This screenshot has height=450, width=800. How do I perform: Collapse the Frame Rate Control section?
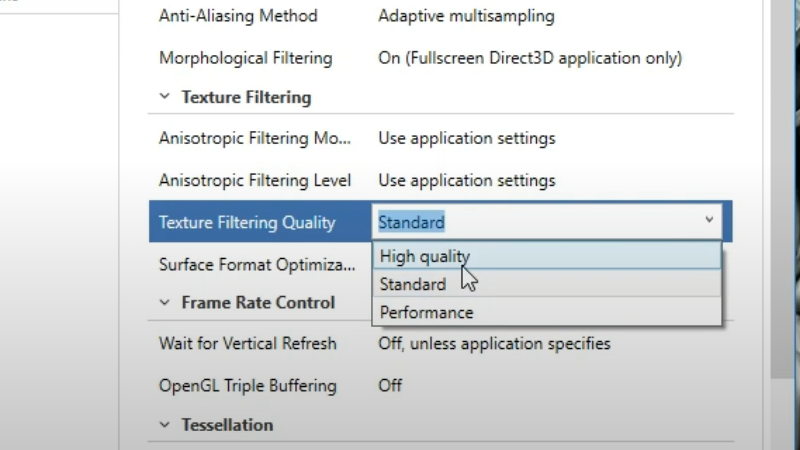point(165,302)
